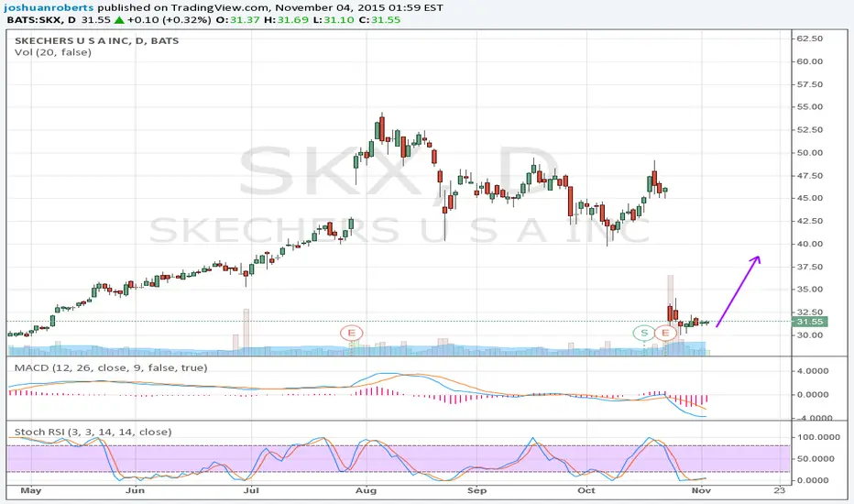The width and height of the screenshot is (854, 504).
Task: Click the 35.00 price axis label
Action: (x=810, y=290)
